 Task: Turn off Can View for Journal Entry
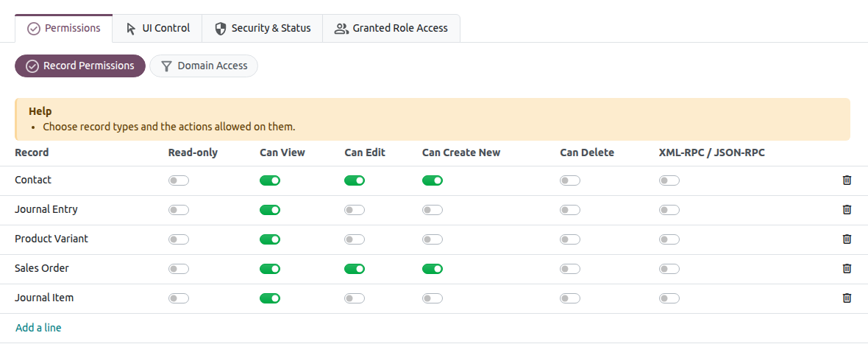click(x=270, y=210)
